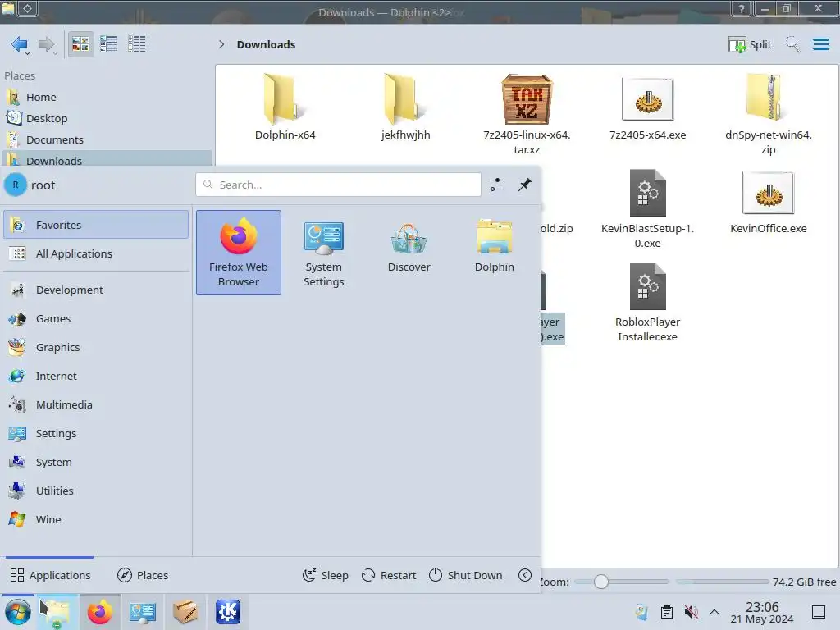
Task: Open Discover software center
Action: [x=409, y=247]
